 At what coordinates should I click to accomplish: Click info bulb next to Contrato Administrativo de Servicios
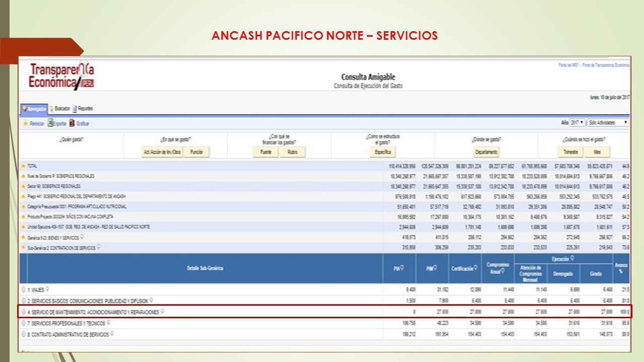coord(112,333)
